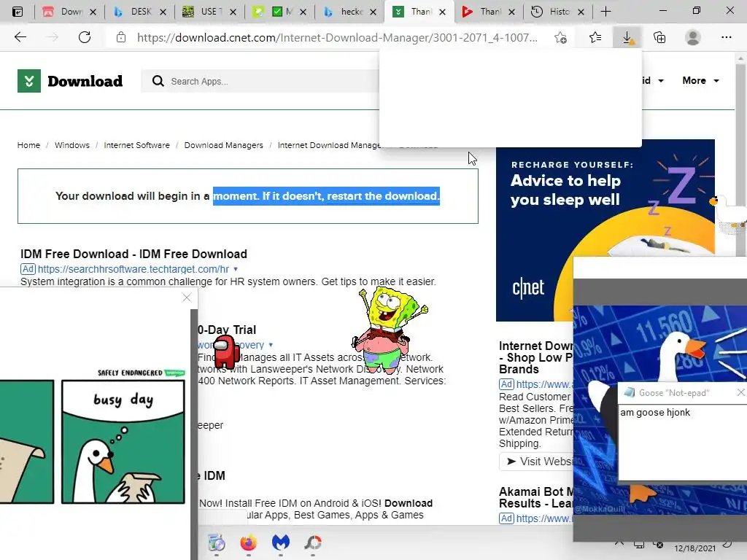Expand the dropdown arrow after 'overy' ad link
Screen dimensions: 747x560
(x=271, y=345)
